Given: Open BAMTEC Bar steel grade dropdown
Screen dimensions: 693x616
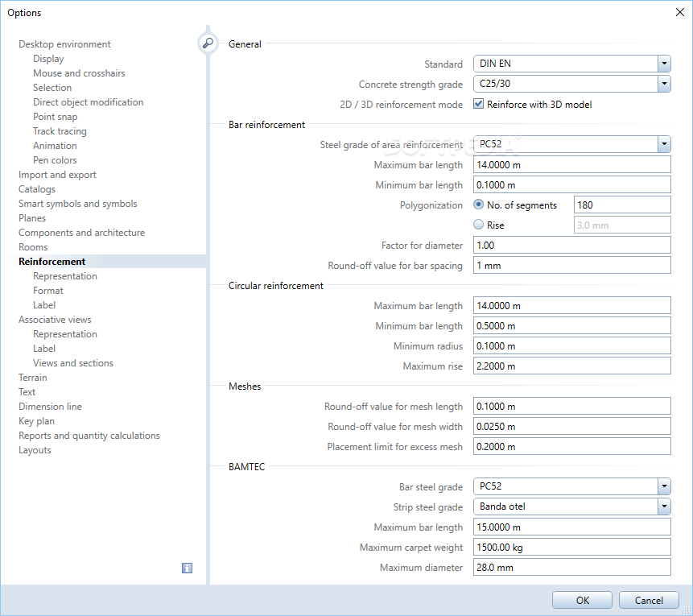Looking at the screenshot, I should (x=664, y=486).
